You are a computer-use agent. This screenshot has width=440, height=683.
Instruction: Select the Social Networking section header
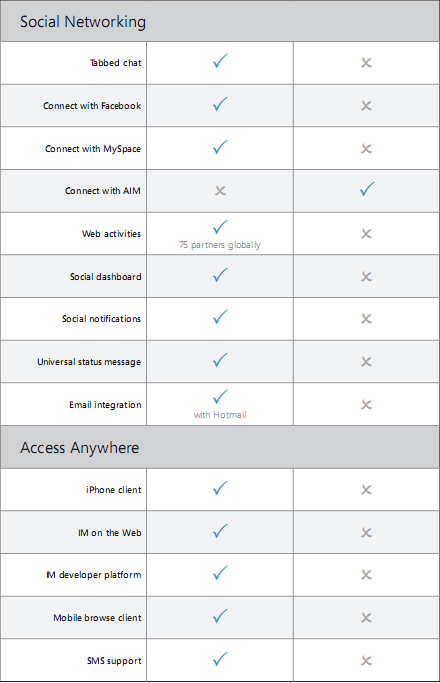click(x=220, y=21)
